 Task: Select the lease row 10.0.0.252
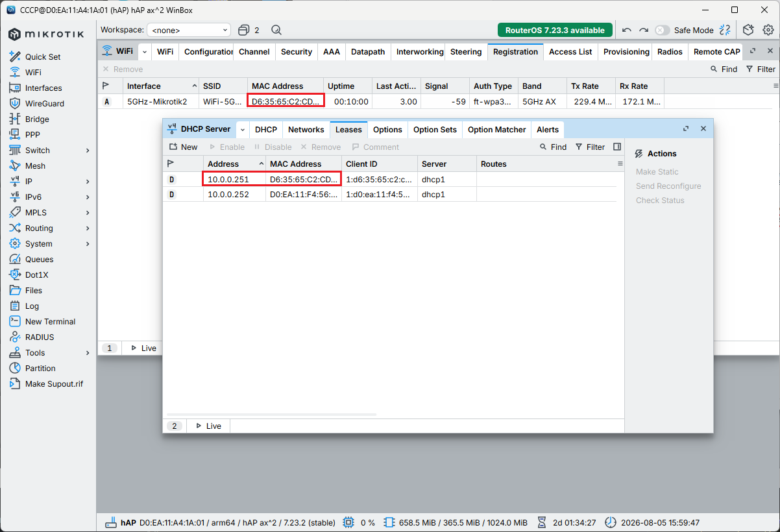click(389, 195)
